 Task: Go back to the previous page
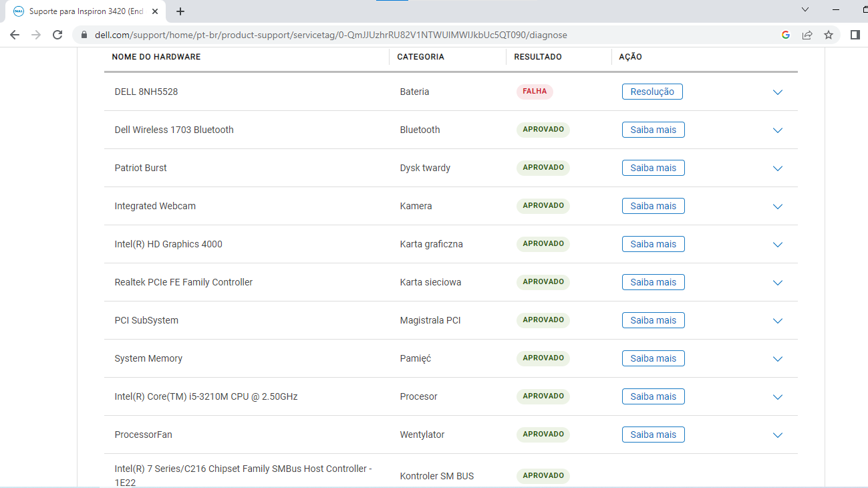point(15,35)
